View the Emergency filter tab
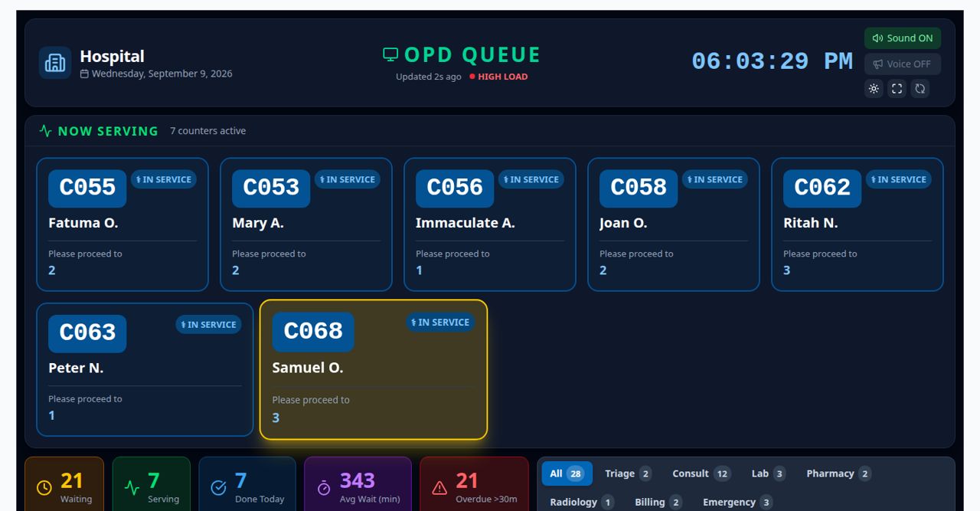 tap(738, 502)
